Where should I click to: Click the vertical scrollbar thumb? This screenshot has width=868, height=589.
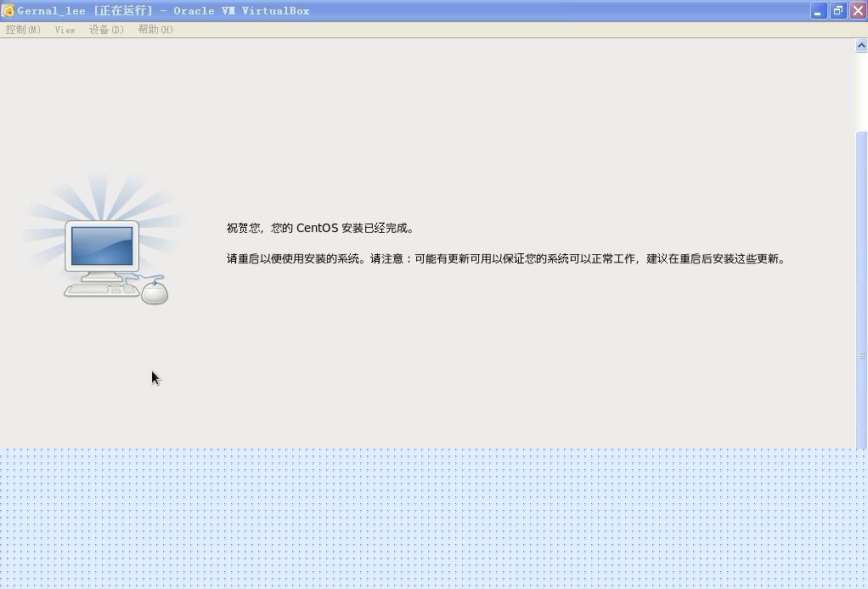tap(861, 289)
